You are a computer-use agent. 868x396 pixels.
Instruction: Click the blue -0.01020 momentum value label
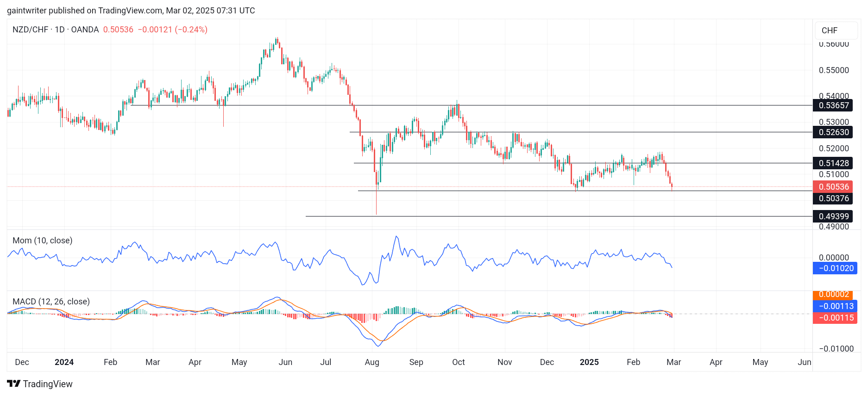click(x=835, y=268)
